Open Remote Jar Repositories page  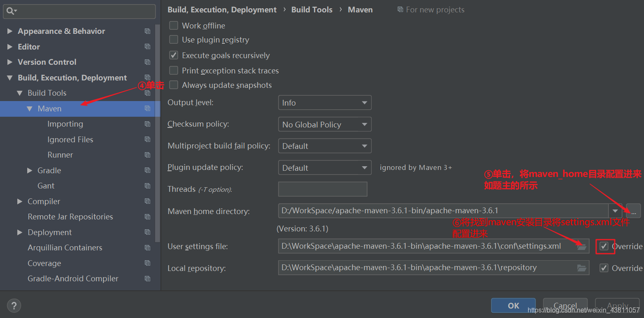tap(70, 217)
